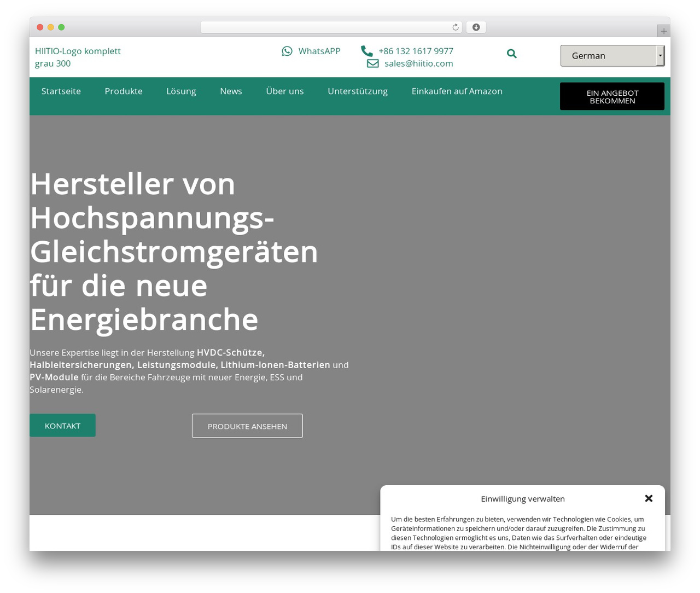
Task: Click the yellow minimize window button
Action: pos(51,27)
